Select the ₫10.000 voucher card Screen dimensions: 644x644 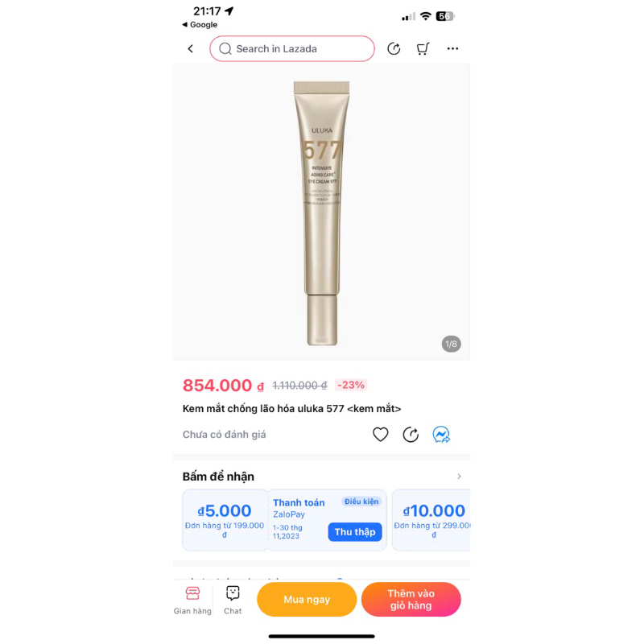tap(431, 519)
